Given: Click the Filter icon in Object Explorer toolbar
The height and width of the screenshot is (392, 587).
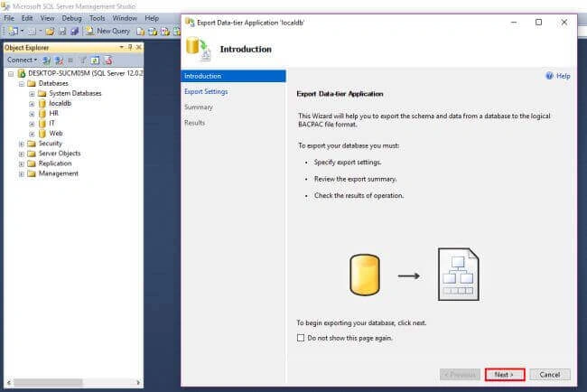Looking at the screenshot, I should click(x=83, y=61).
